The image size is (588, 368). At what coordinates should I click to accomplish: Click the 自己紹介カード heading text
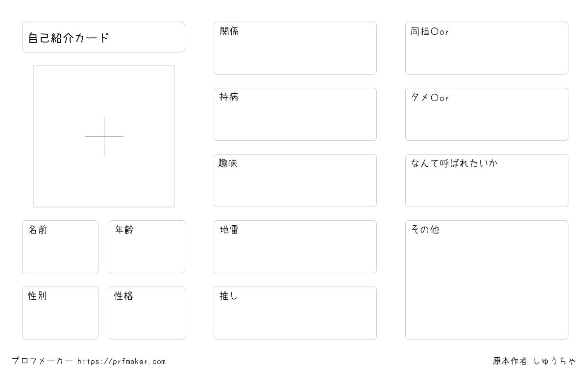[69, 38]
